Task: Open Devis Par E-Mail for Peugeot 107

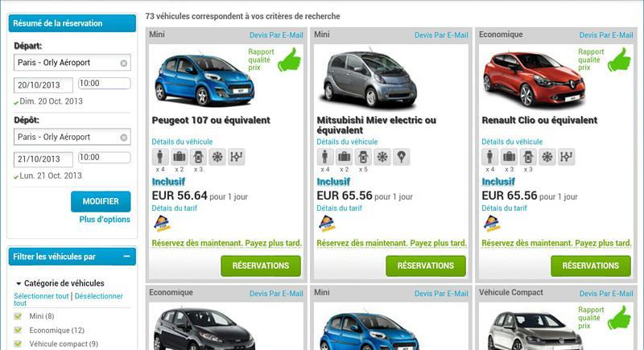Action: tap(276, 35)
